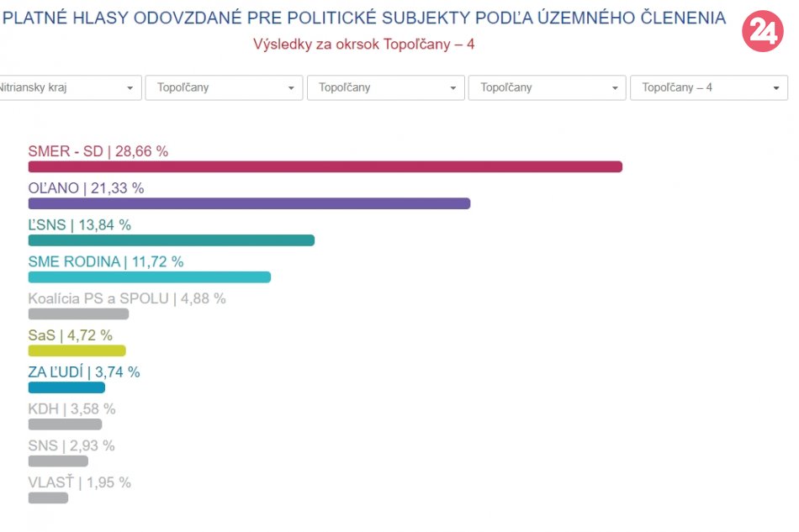
Task: Click the ZA ĽUDÍ blue bar
Action: 66,387
